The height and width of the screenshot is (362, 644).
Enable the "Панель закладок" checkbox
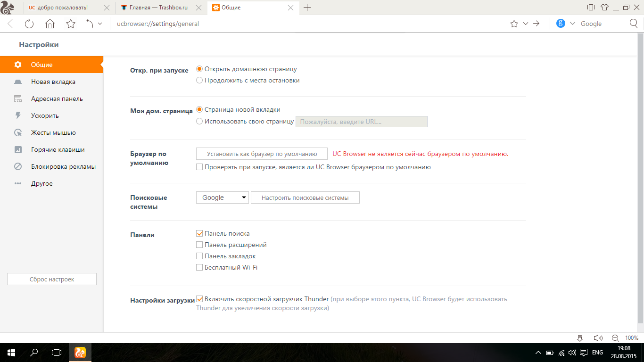pyautogui.click(x=199, y=256)
